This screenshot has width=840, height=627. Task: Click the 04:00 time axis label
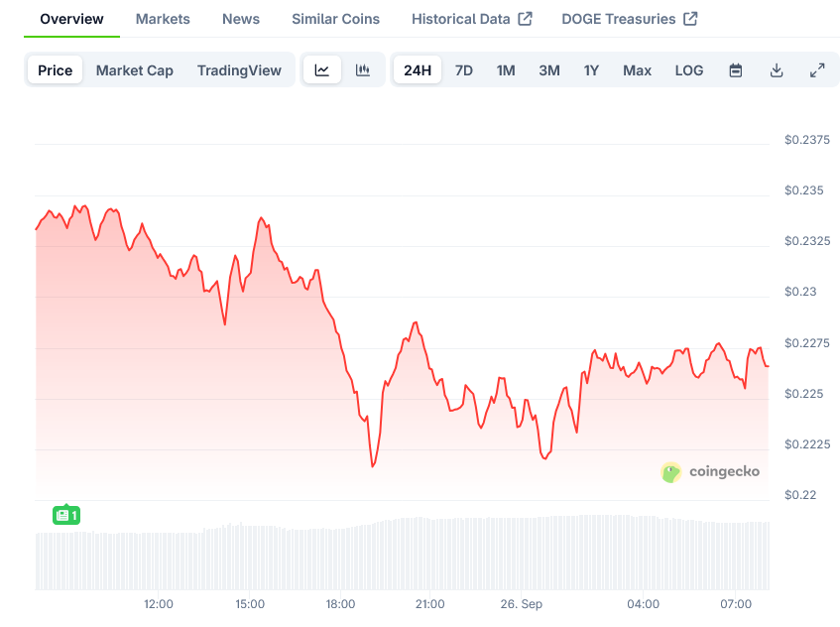coord(644,604)
